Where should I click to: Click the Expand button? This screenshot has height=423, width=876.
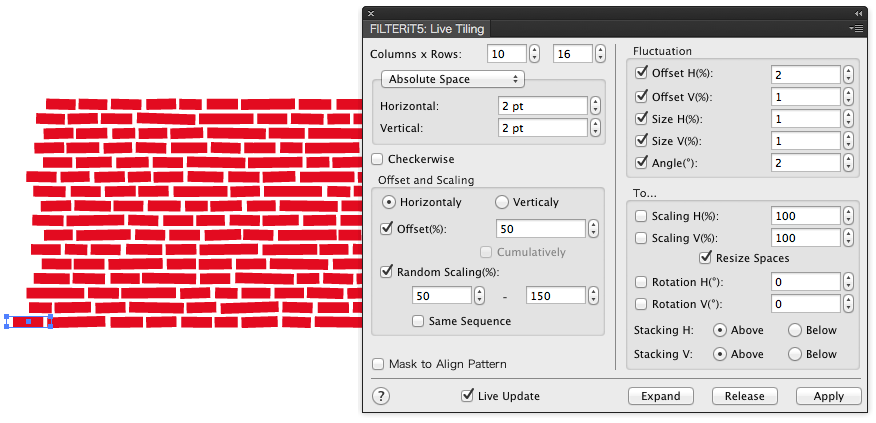(x=660, y=396)
